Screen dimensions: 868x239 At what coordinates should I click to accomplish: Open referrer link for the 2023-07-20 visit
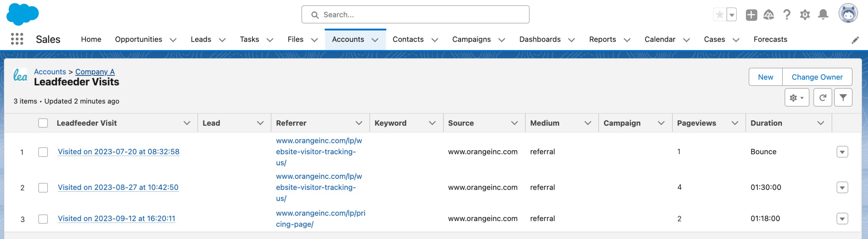(x=319, y=152)
